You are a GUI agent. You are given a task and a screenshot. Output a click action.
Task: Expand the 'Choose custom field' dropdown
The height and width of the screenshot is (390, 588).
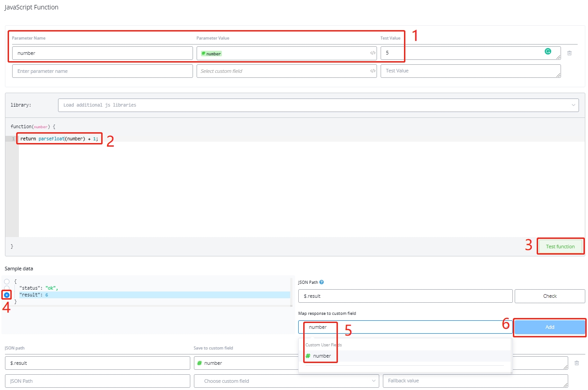click(286, 381)
